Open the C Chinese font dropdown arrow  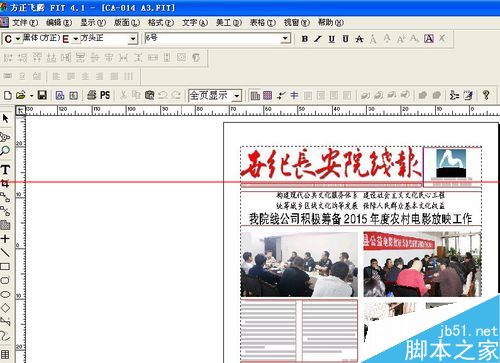pos(18,39)
